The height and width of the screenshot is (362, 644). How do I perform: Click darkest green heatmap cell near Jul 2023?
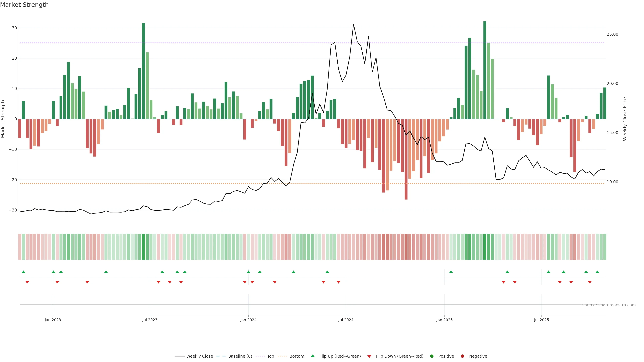point(144,247)
